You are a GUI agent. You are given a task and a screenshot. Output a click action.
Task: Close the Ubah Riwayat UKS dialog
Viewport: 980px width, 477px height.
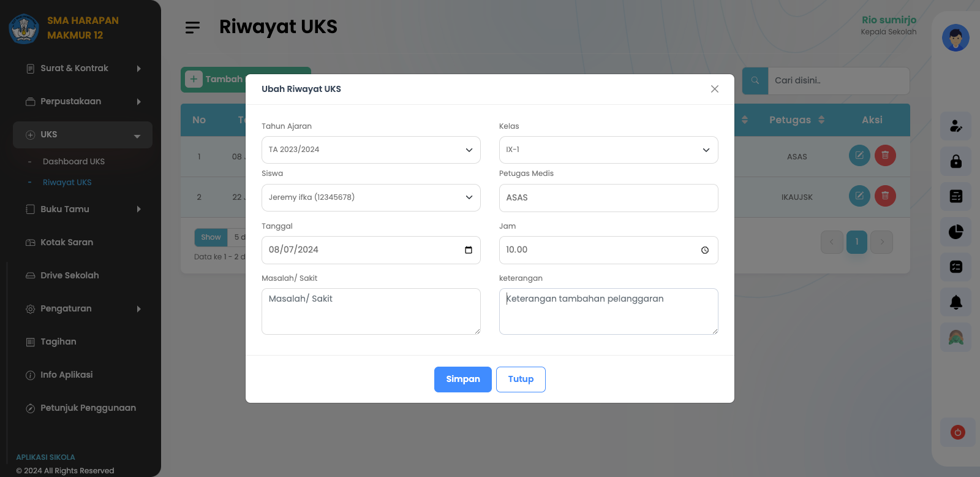[x=715, y=89]
